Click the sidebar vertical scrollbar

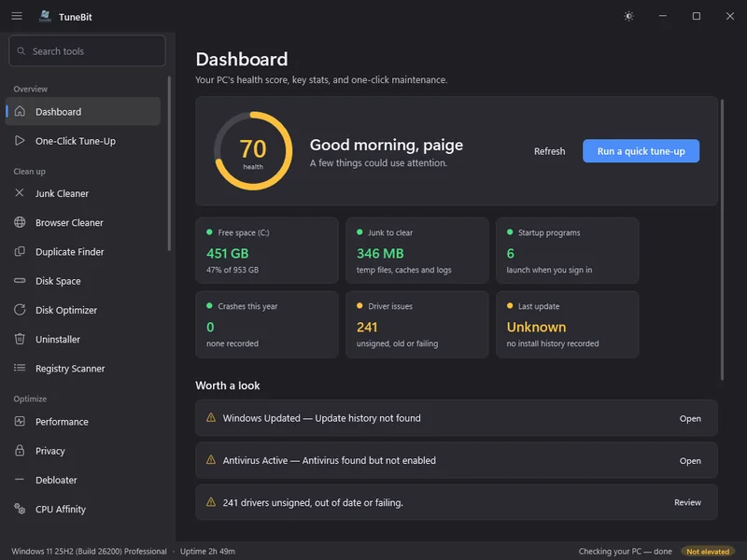(169, 162)
